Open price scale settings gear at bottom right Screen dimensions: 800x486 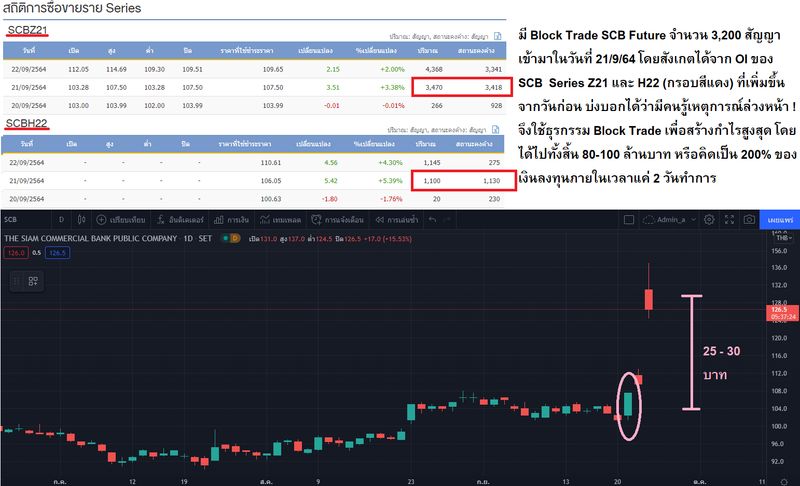coord(784,482)
